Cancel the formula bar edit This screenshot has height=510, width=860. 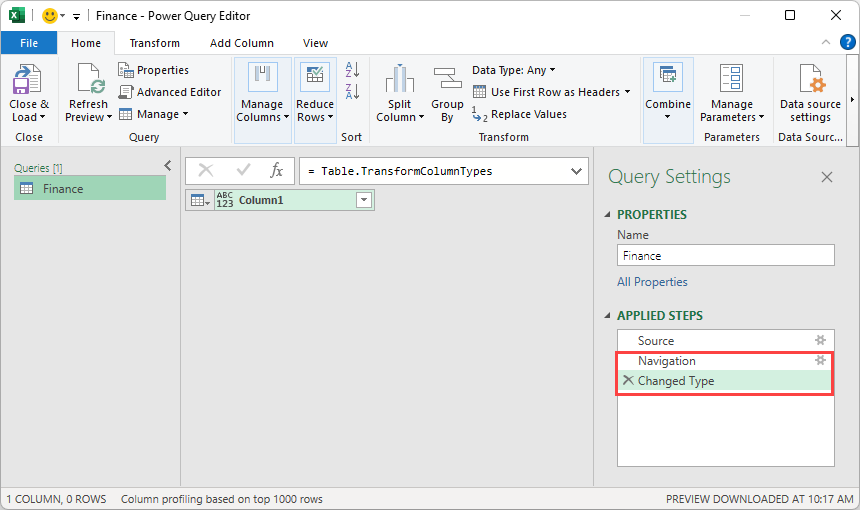point(206,171)
